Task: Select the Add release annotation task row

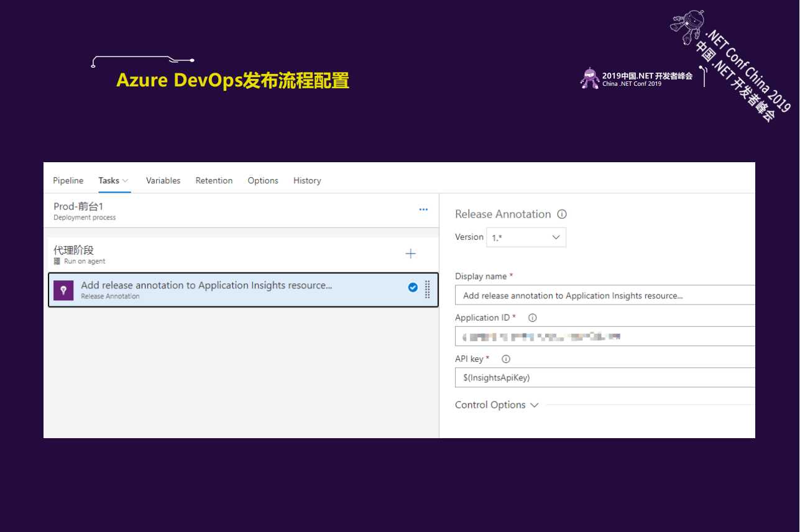Action: tap(243, 290)
